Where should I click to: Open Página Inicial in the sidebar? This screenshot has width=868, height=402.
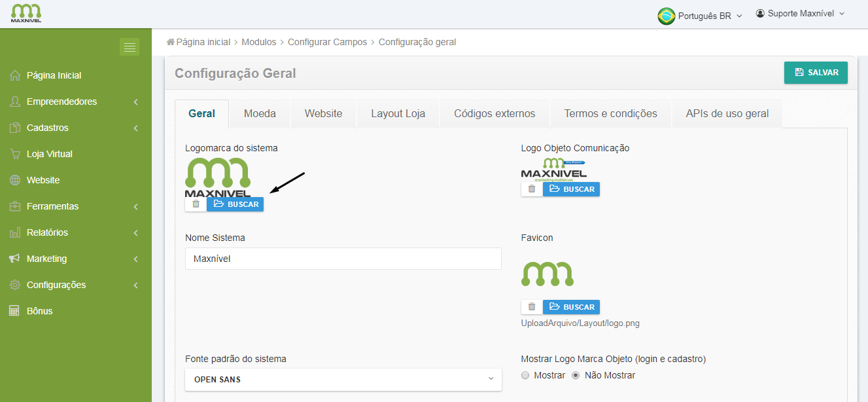[x=54, y=75]
